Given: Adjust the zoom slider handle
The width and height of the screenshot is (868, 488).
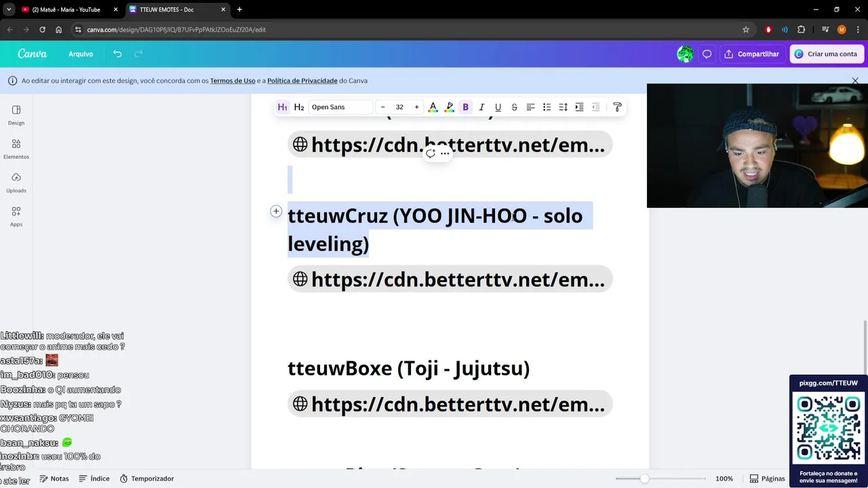Looking at the screenshot, I should coord(644,479).
